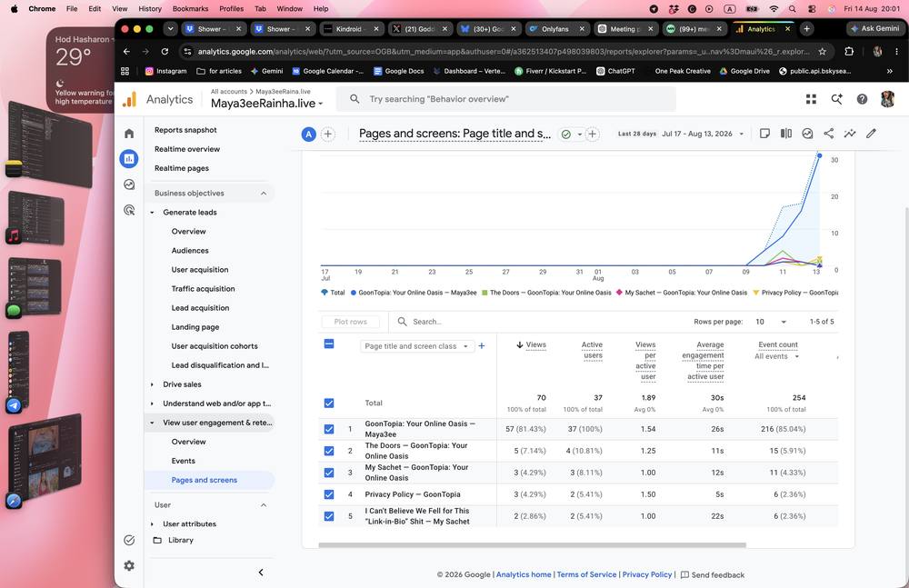The image size is (909, 588).
Task: Click the Google Analytics logo
Action: tap(130, 99)
